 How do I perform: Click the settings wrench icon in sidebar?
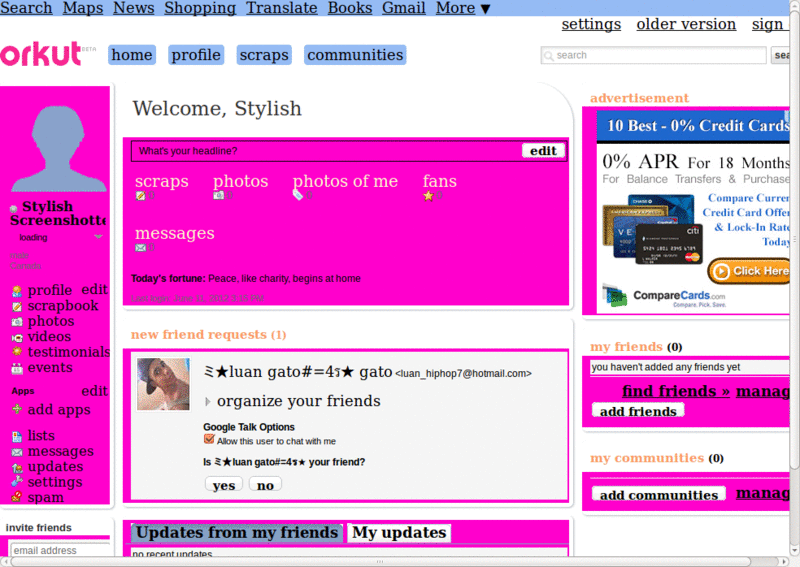click(x=17, y=482)
